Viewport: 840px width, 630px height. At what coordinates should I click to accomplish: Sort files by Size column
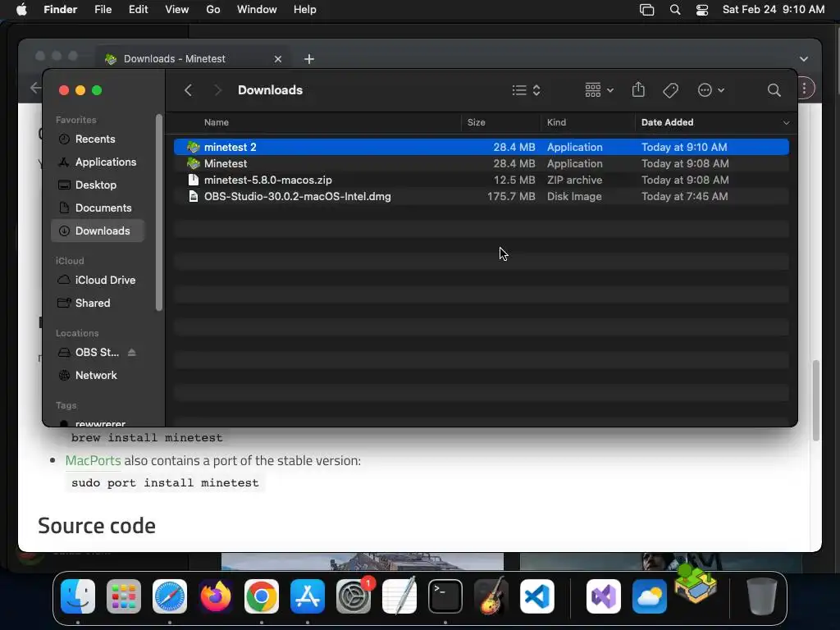(x=477, y=122)
